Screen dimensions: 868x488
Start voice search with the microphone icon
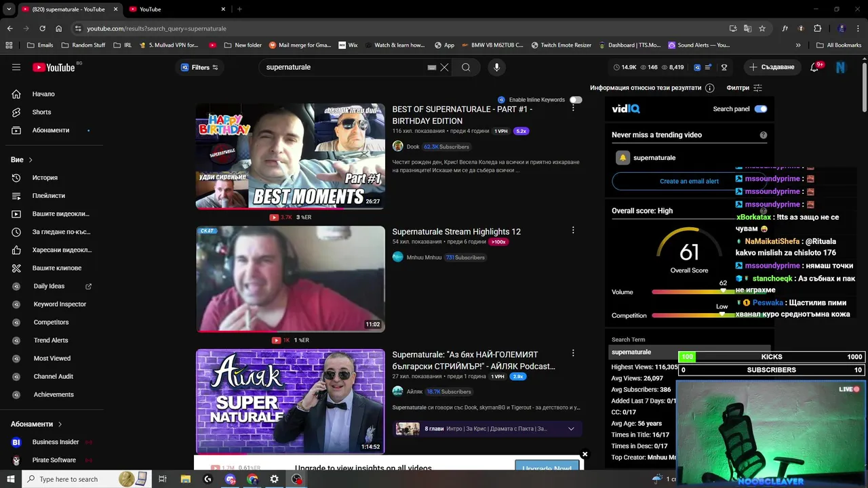[x=496, y=67]
